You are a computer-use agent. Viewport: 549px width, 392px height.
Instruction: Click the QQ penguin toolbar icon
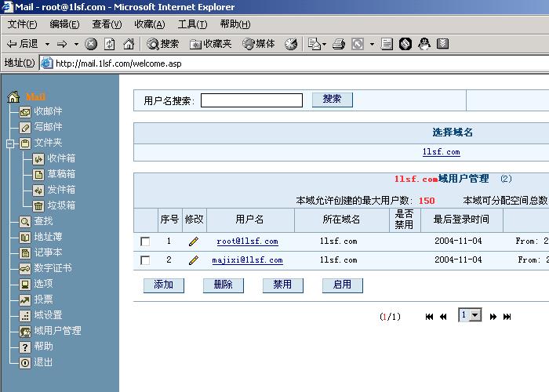(x=424, y=44)
